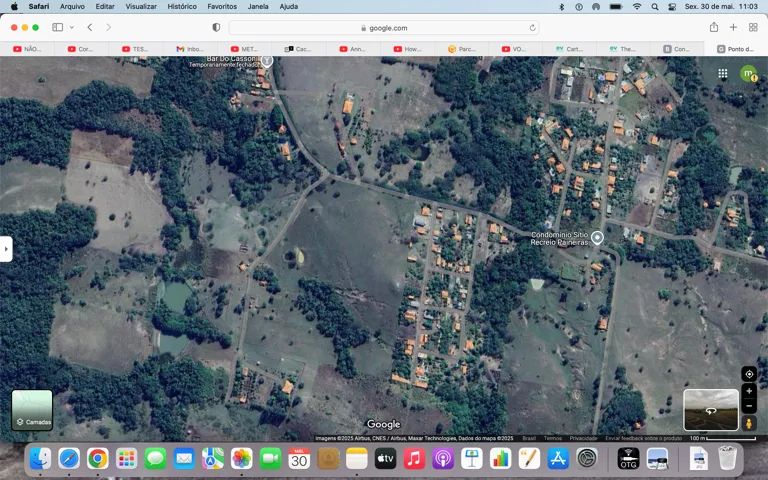Switch to the 'How...' YouTube tab

(407, 49)
